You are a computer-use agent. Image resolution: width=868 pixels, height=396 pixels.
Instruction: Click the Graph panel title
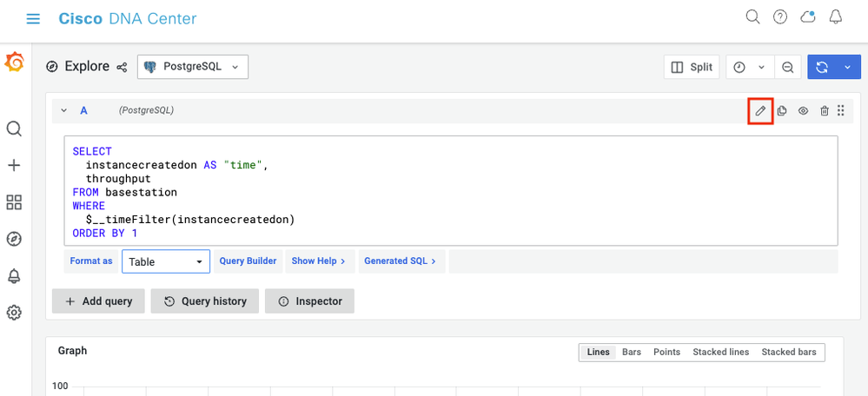(72, 351)
